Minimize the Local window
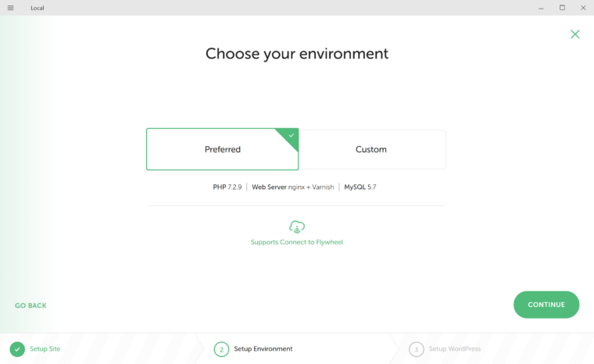 pos(541,8)
